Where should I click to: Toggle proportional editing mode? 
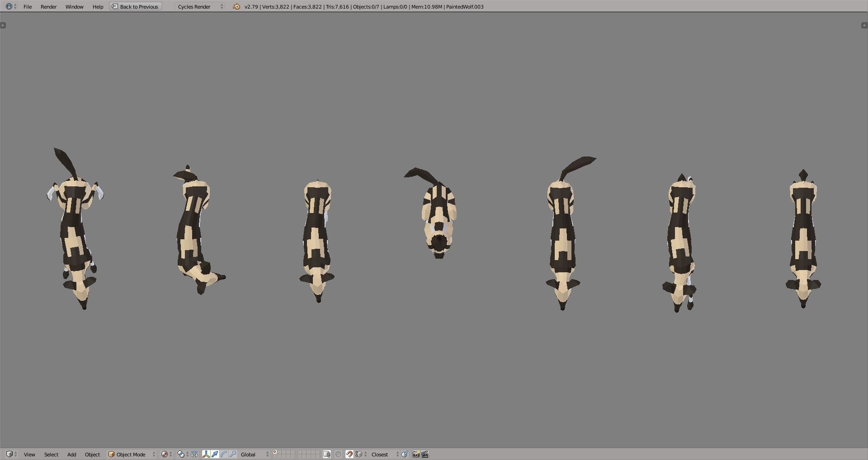click(x=338, y=454)
